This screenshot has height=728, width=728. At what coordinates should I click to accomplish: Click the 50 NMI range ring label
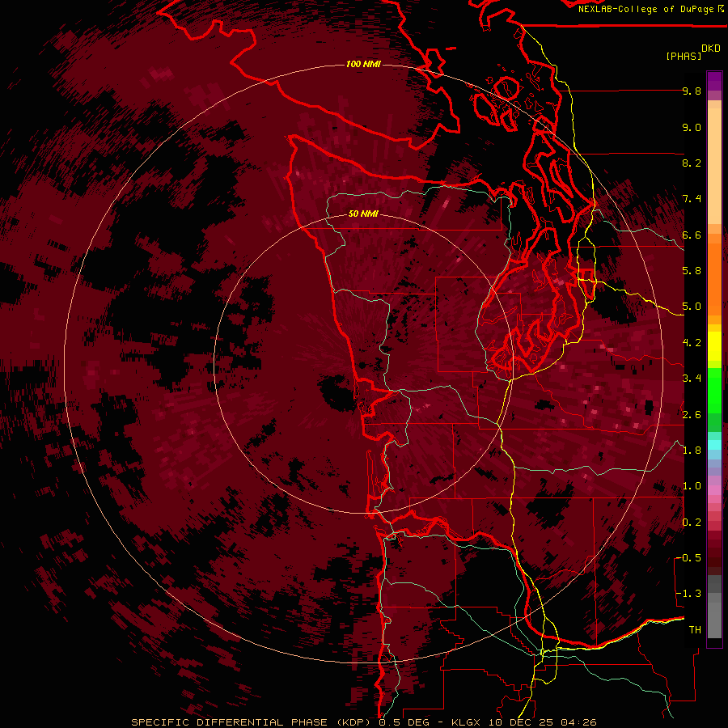363,214
